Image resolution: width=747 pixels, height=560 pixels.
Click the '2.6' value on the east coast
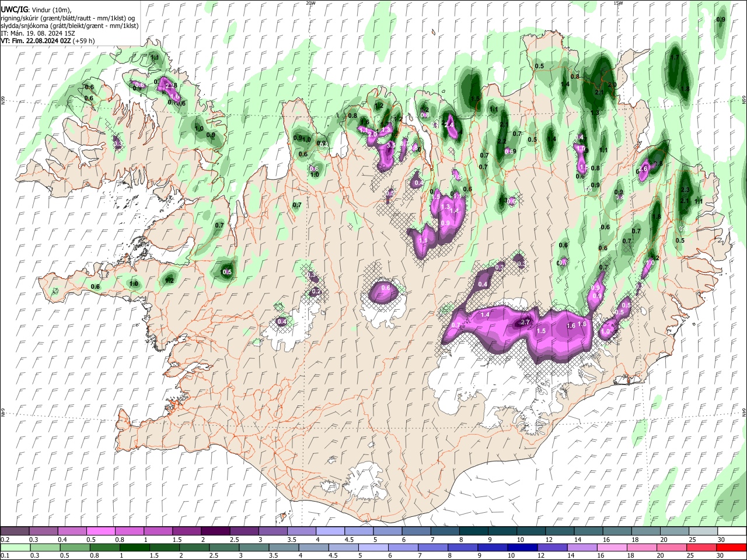coord(644,169)
